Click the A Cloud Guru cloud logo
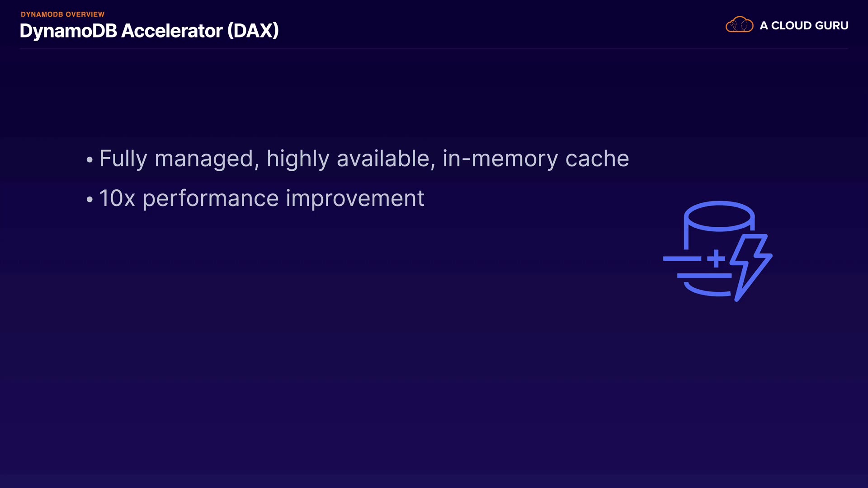This screenshot has height=488, width=868. click(739, 25)
